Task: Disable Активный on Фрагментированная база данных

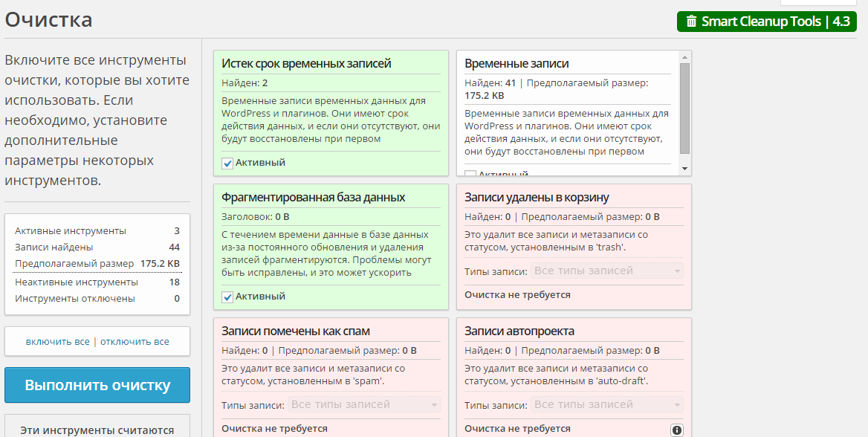Action: (x=227, y=296)
